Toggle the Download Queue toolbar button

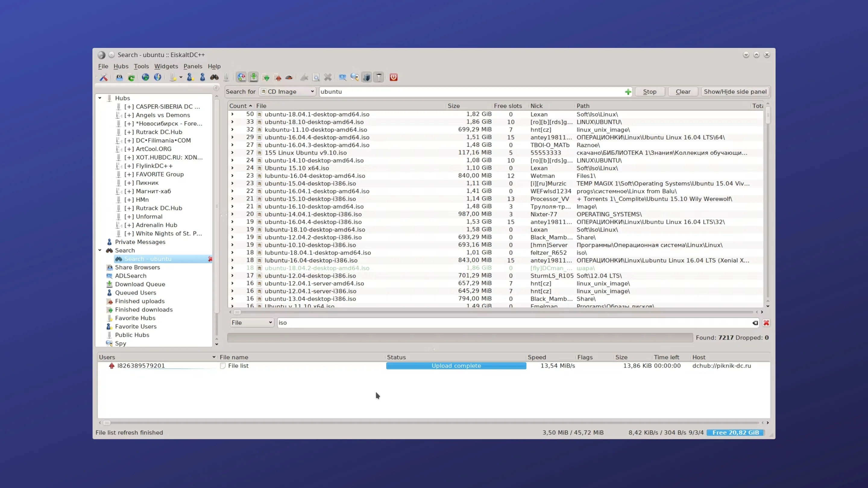(x=254, y=77)
